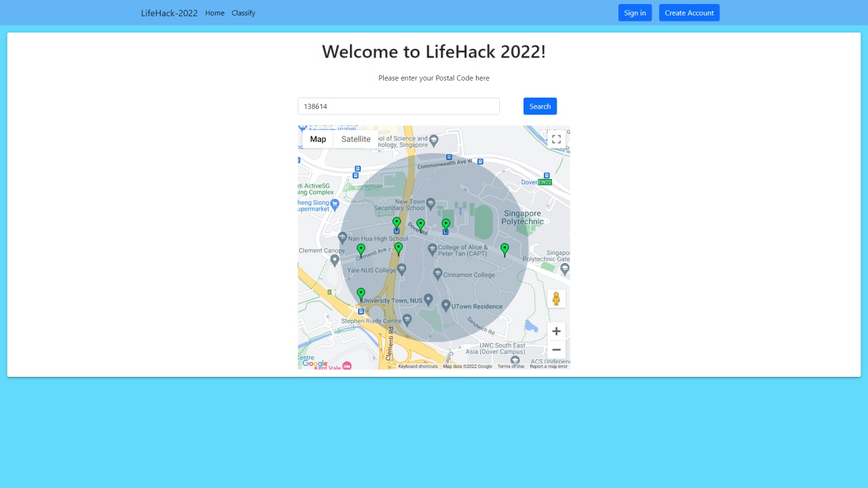
Task: Click Report a map error link
Action: tap(549, 366)
